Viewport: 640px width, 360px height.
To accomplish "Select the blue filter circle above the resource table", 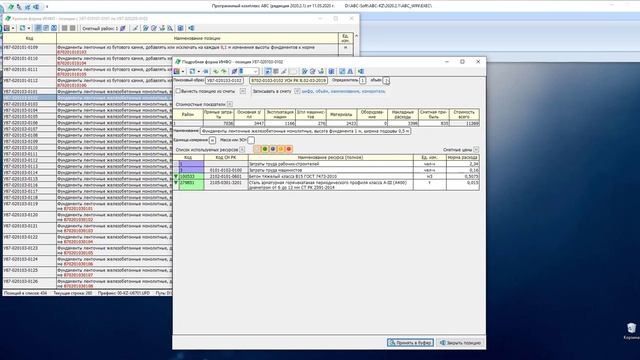I will pos(273,149).
